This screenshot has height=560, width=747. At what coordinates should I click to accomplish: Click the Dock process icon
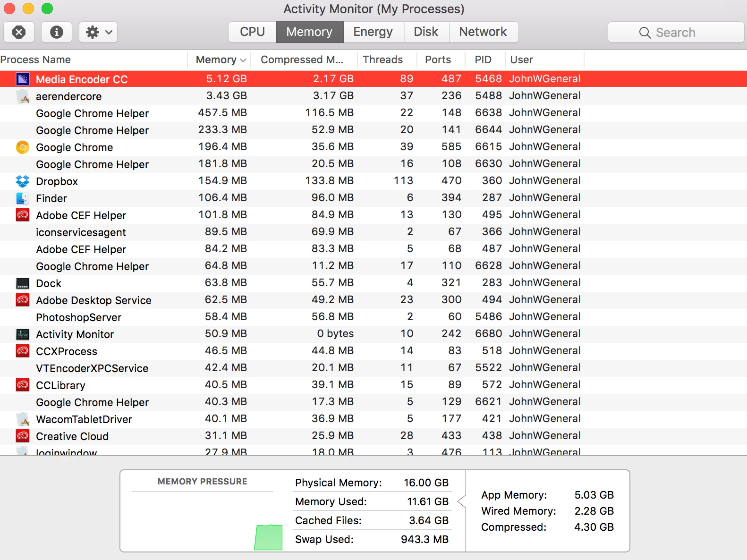23,283
